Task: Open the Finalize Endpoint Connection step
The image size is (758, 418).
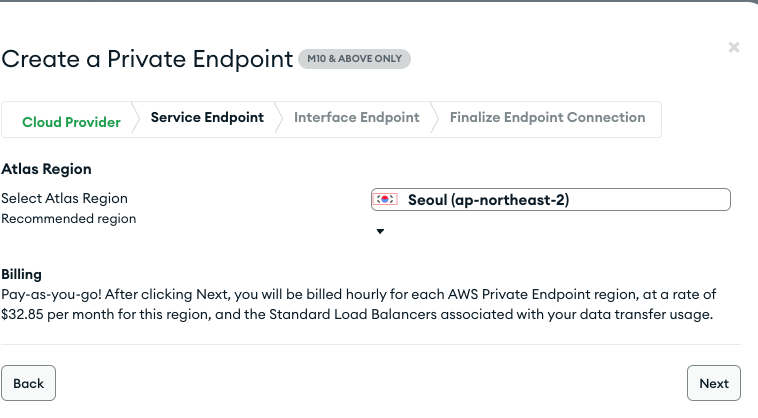Action: click(x=547, y=118)
